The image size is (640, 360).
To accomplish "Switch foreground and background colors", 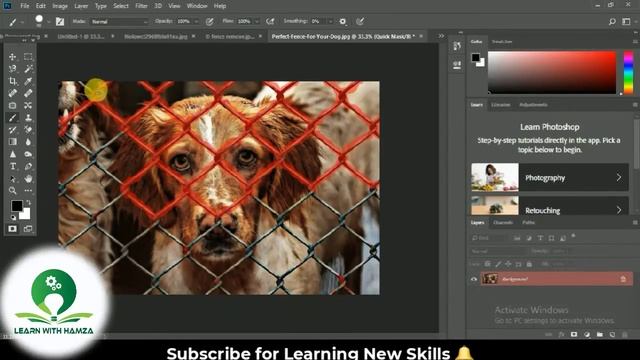I will (x=28, y=202).
